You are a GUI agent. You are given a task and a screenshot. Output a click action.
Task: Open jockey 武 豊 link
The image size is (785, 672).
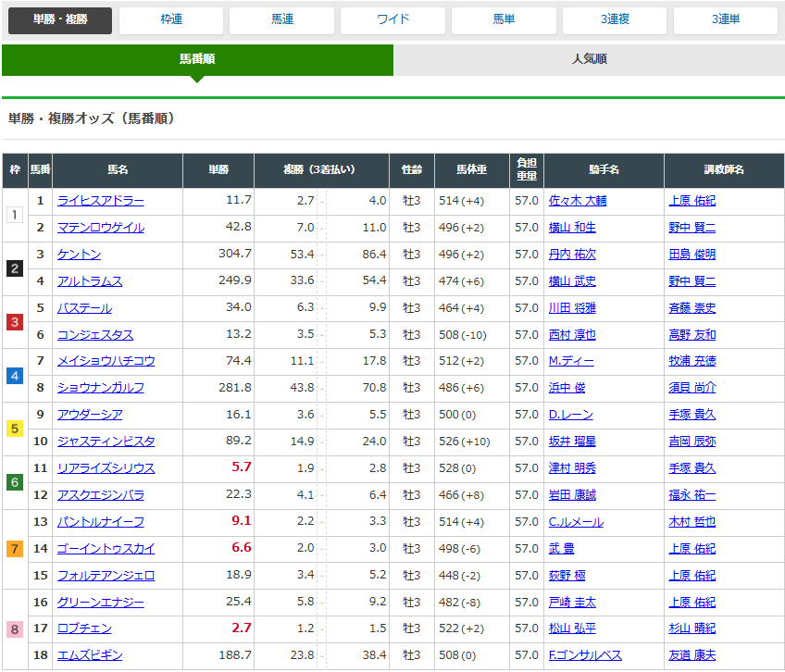point(561,549)
